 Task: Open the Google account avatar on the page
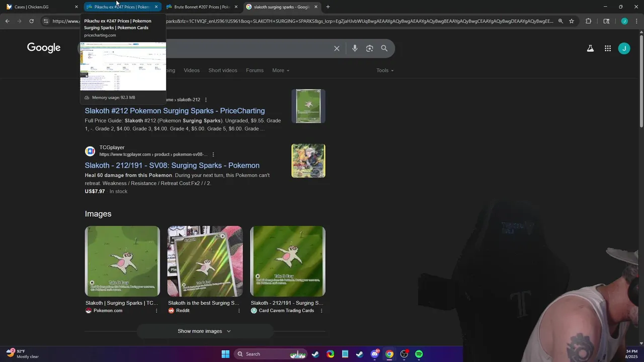(x=624, y=48)
